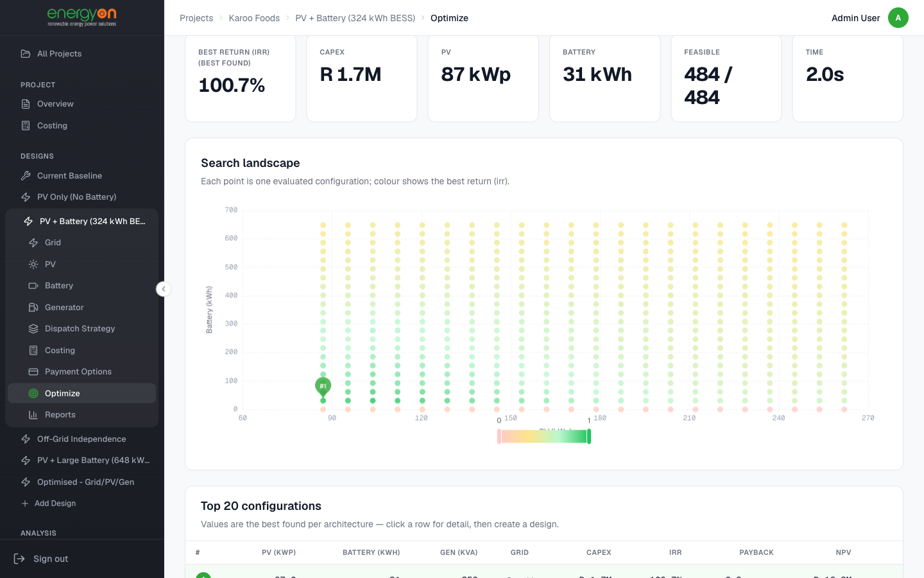The width and height of the screenshot is (924, 578).
Task: Click the NPV column header
Action: click(843, 552)
